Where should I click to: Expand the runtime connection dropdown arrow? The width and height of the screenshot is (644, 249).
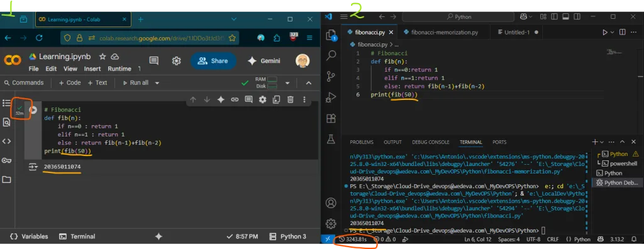click(287, 83)
